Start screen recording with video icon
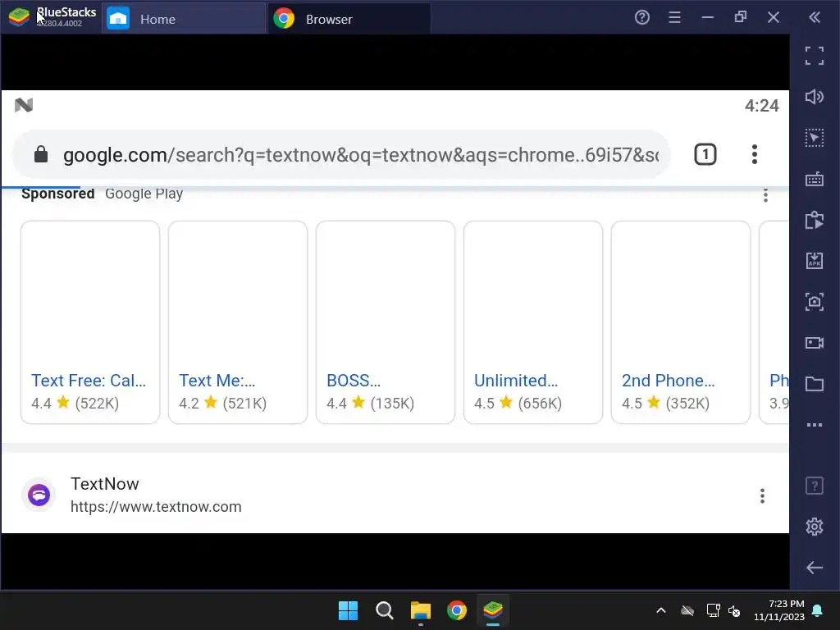This screenshot has height=630, width=840. point(815,343)
